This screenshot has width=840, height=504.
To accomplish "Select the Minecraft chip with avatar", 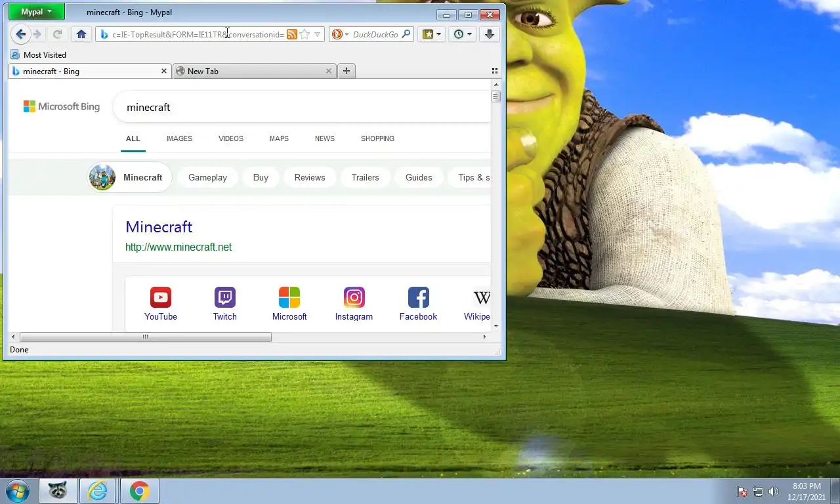I will click(x=131, y=177).
